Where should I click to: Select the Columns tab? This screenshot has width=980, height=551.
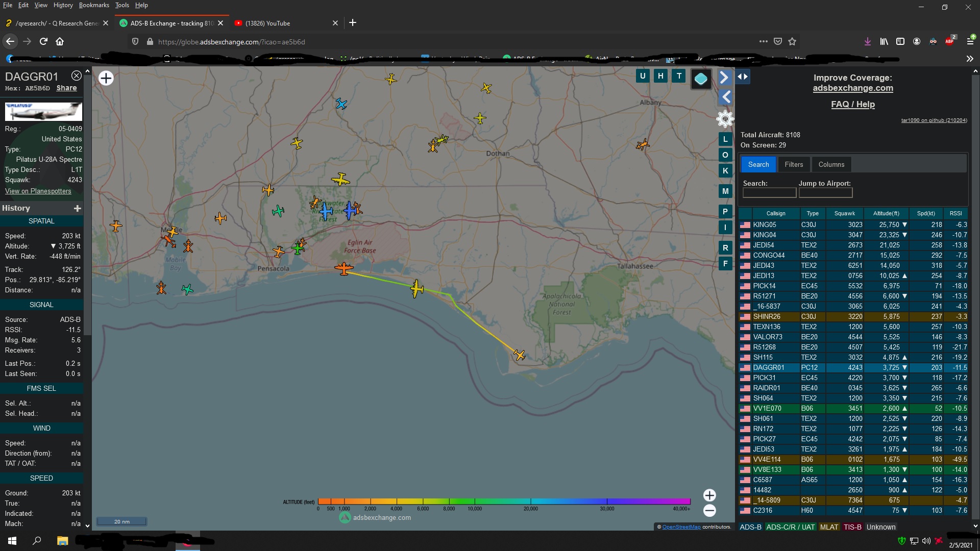[x=831, y=164]
